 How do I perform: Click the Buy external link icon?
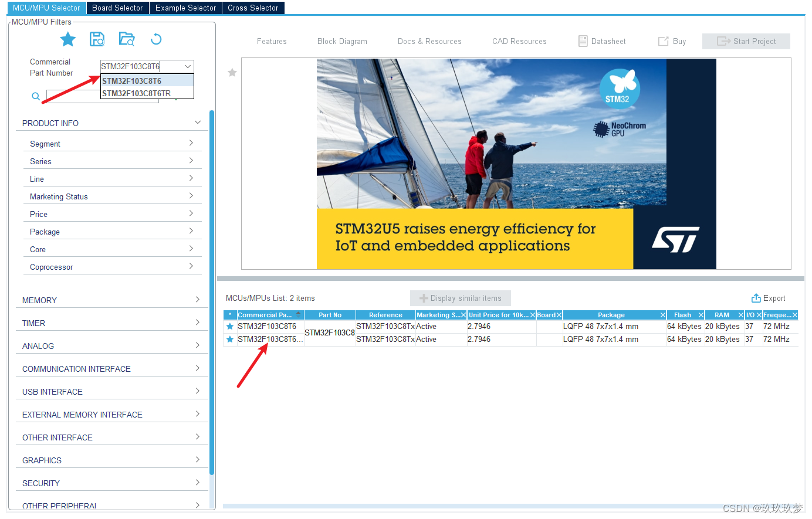click(x=663, y=41)
